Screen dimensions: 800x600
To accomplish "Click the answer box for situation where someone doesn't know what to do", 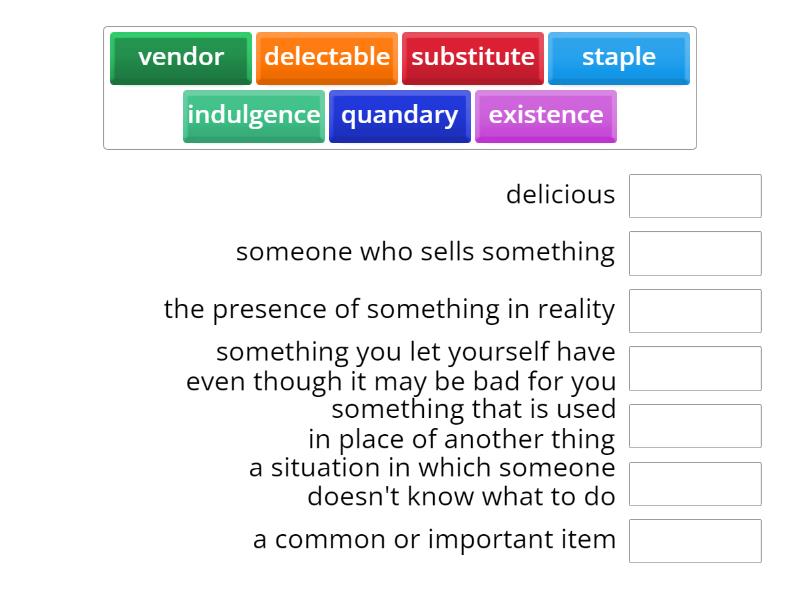I will (695, 483).
